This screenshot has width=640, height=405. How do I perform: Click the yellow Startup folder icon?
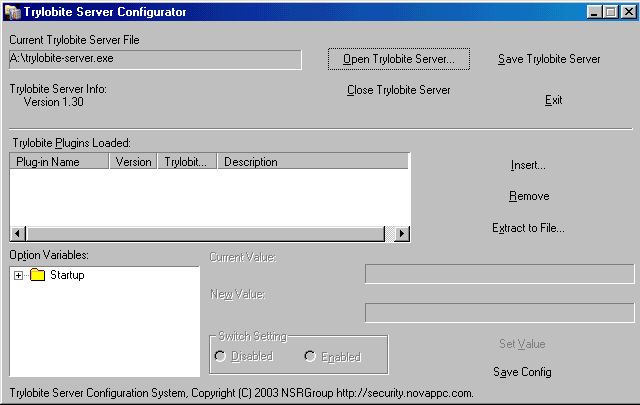(x=38, y=275)
